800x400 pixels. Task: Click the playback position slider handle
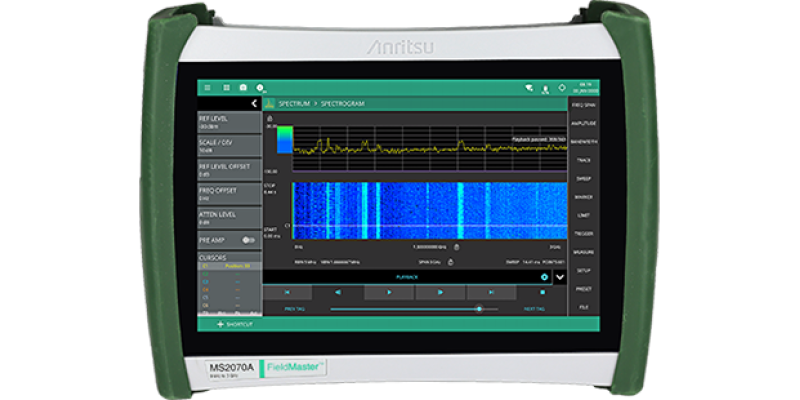479,309
